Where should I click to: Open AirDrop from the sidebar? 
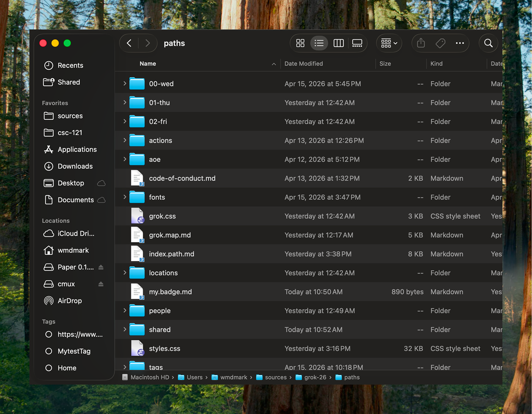coord(70,301)
